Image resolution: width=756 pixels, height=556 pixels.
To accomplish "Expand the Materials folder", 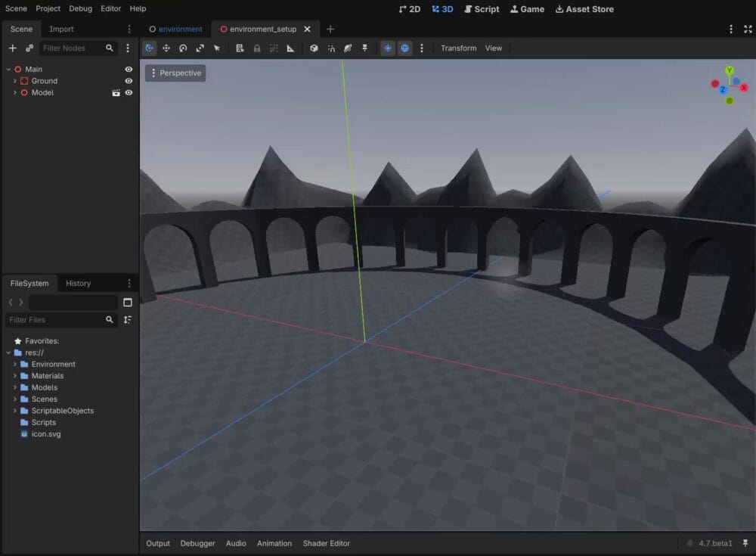I will (x=15, y=376).
